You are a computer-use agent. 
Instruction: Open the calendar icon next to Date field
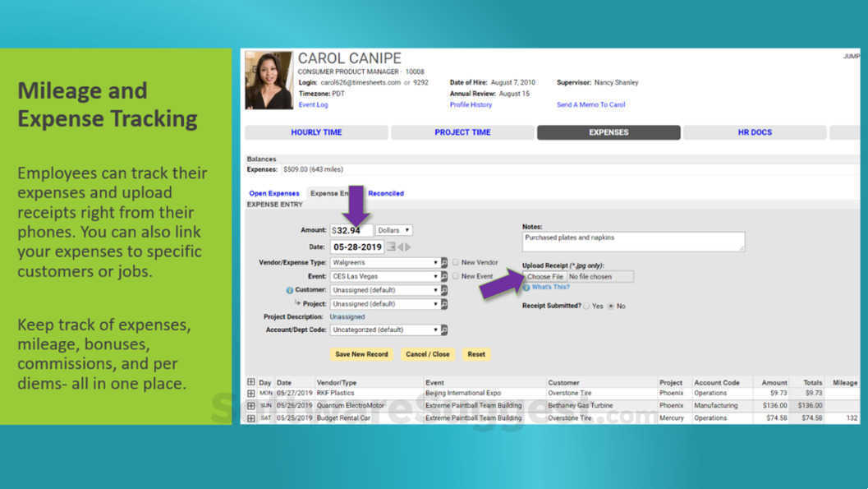click(x=392, y=246)
